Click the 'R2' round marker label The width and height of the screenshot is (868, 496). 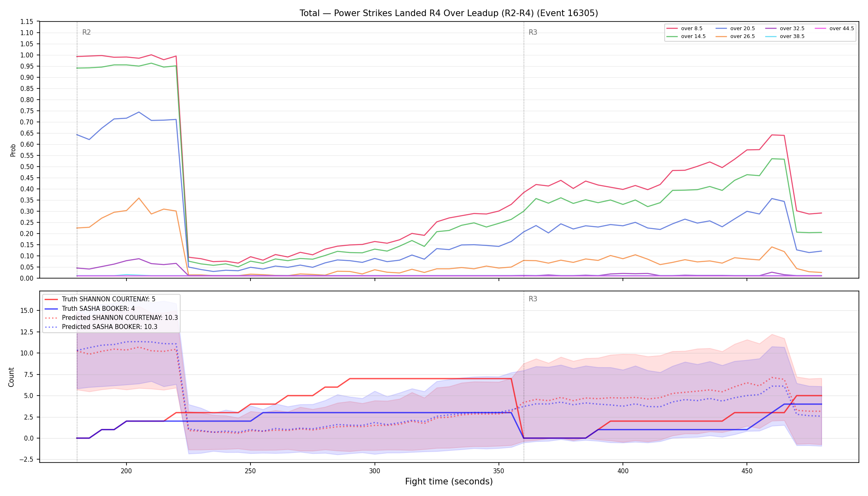(x=86, y=32)
